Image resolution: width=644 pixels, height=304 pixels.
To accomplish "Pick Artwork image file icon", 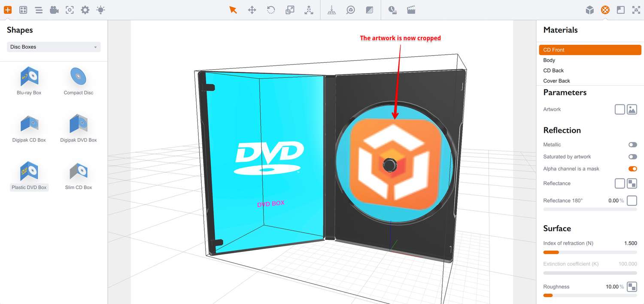I will 632,109.
